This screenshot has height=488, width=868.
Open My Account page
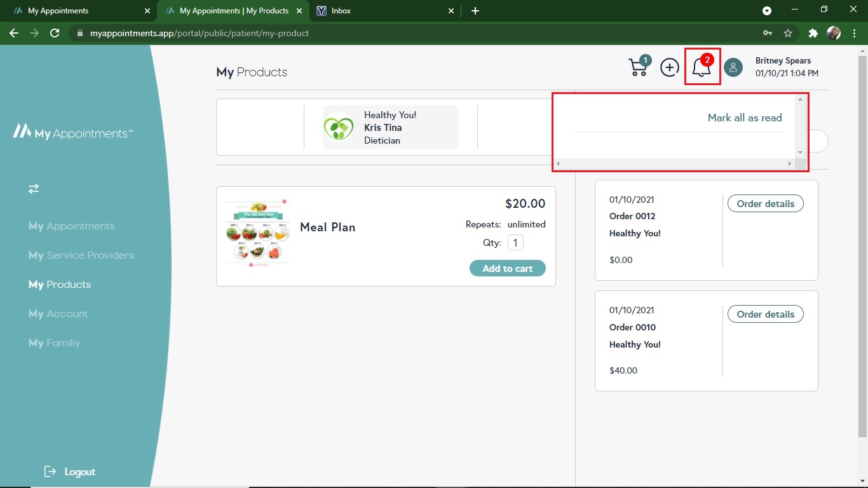click(58, 314)
